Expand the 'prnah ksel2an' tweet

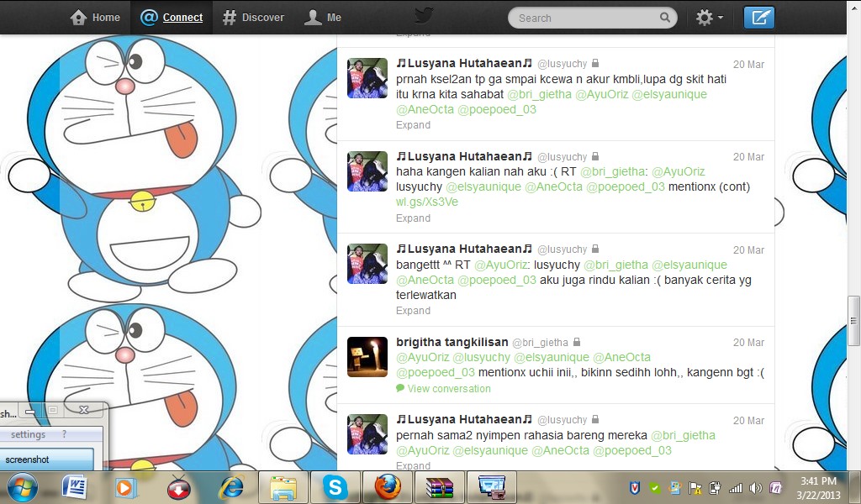(x=413, y=125)
